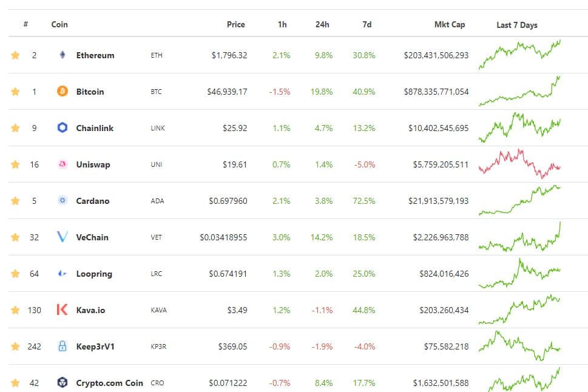Open the Kava.io coin link
Image resolution: width=588 pixels, height=392 pixels.
[x=90, y=310]
